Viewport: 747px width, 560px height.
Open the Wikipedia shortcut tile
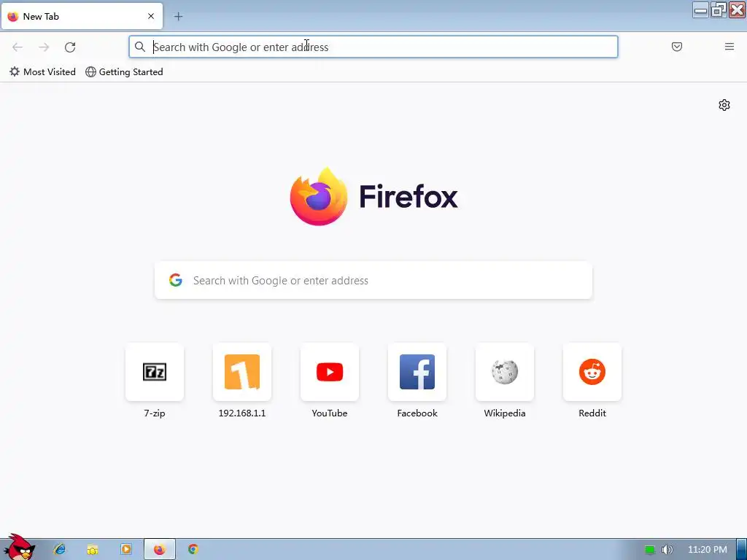point(505,372)
